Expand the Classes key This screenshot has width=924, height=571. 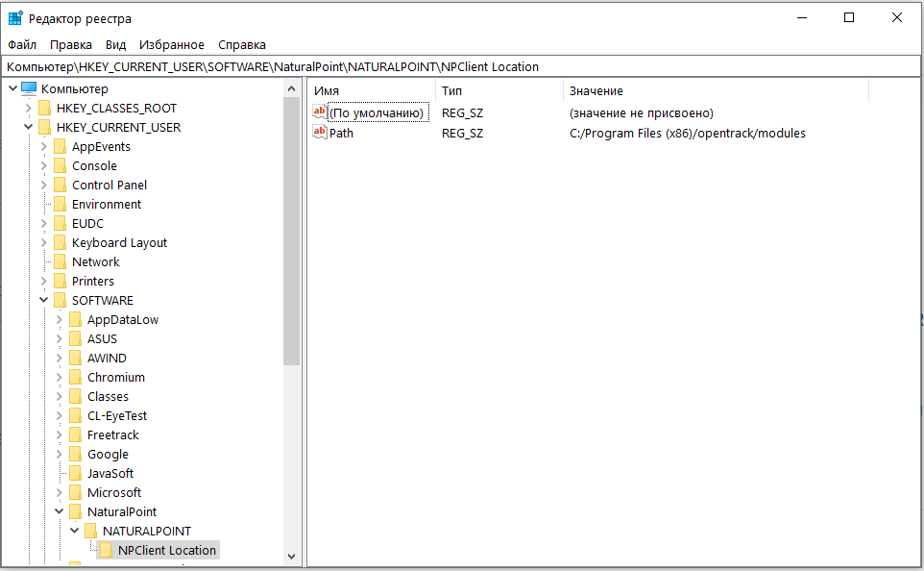[59, 396]
